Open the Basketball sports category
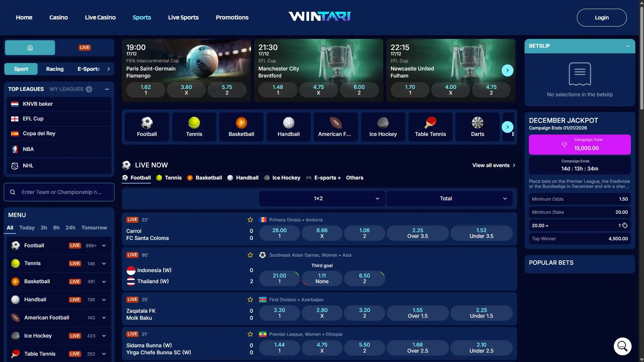The width and height of the screenshot is (644, 362). coord(241,127)
